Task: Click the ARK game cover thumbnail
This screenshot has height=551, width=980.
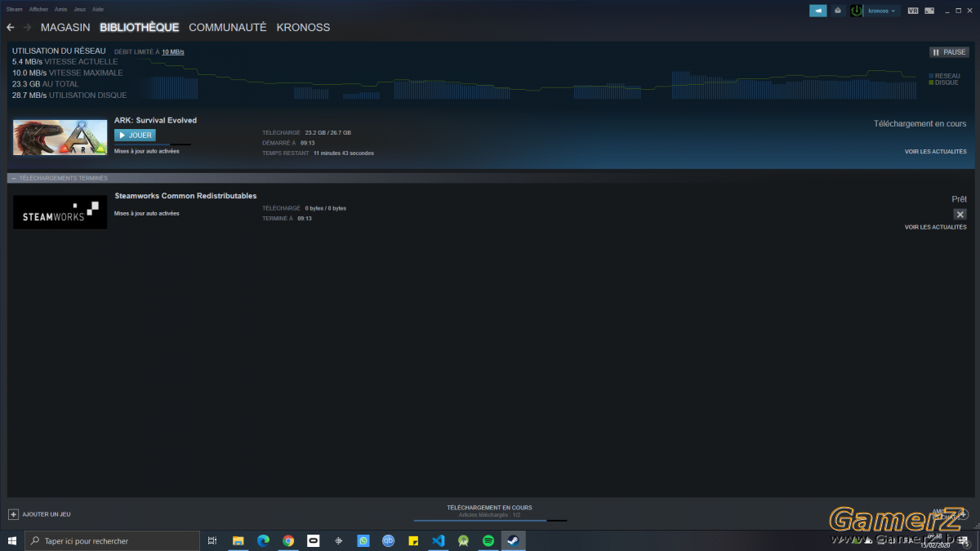Action: click(60, 137)
